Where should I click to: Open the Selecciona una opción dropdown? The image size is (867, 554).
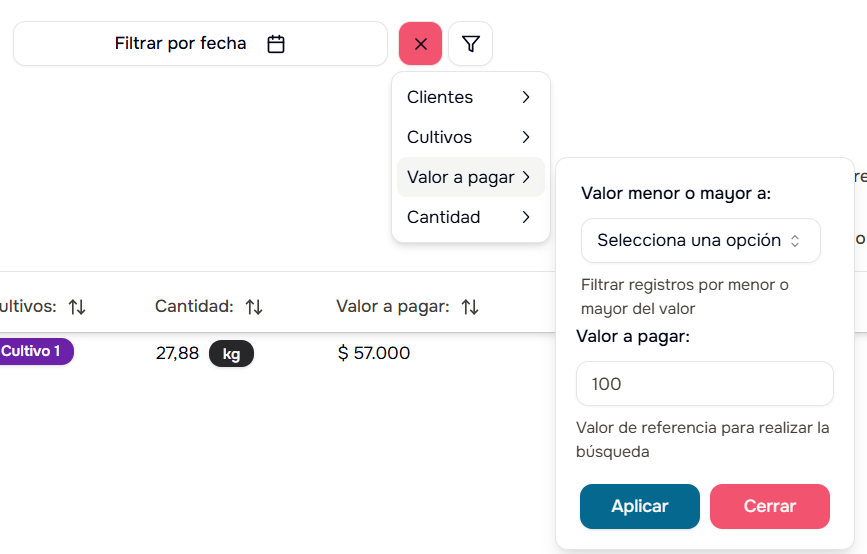pos(700,240)
